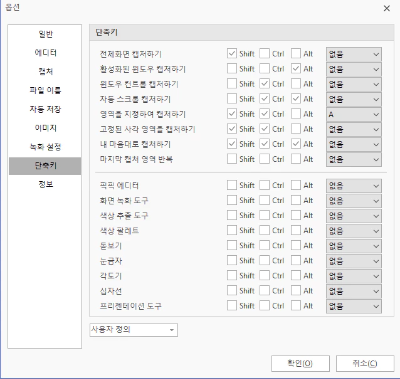400x379 pixels.
Task: Check Ctrl for 색상 팔레트
Action: tap(264, 230)
